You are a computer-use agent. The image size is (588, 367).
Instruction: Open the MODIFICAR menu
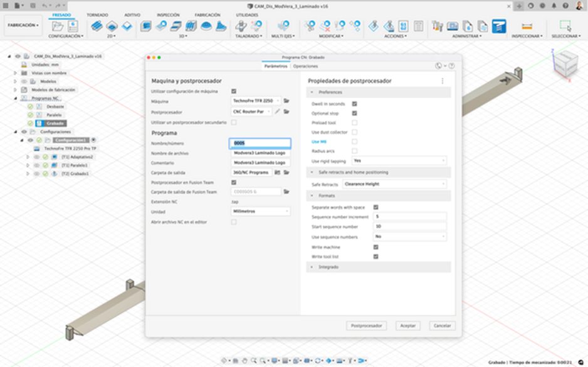click(331, 36)
